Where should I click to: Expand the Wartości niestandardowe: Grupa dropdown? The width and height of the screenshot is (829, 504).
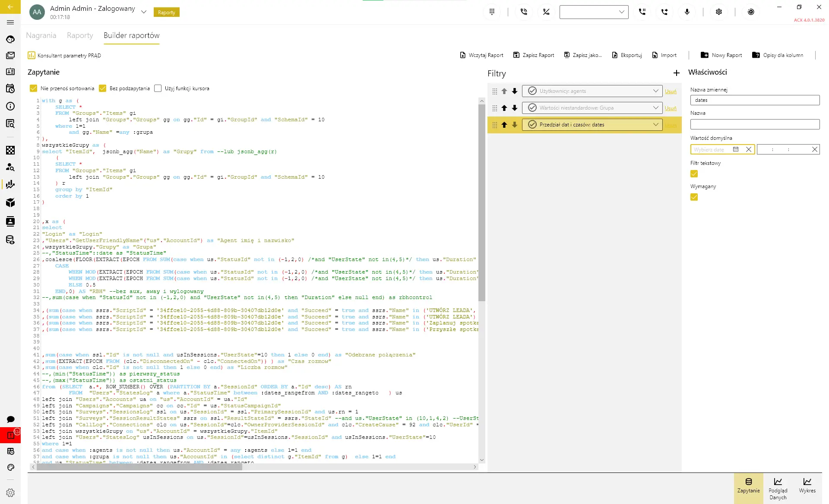coord(655,108)
